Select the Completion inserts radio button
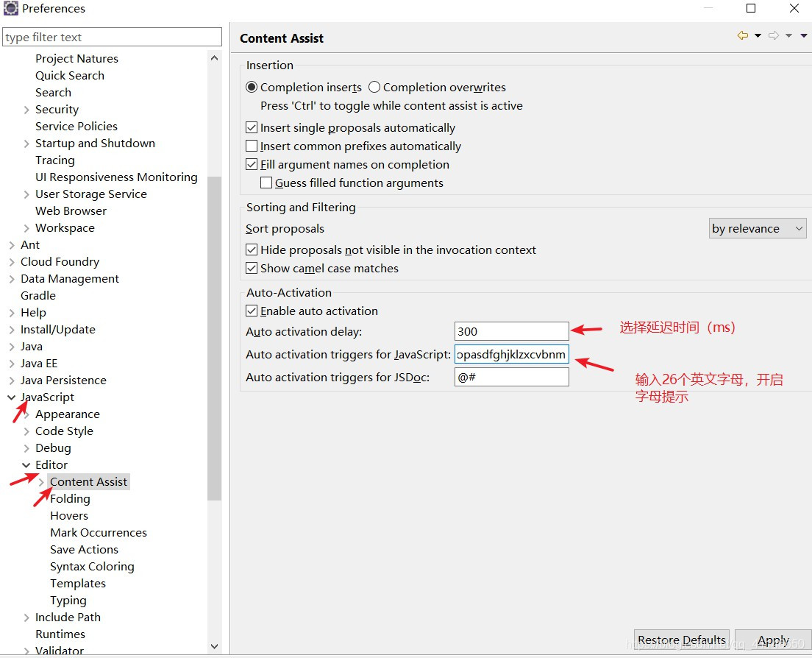 (x=252, y=87)
